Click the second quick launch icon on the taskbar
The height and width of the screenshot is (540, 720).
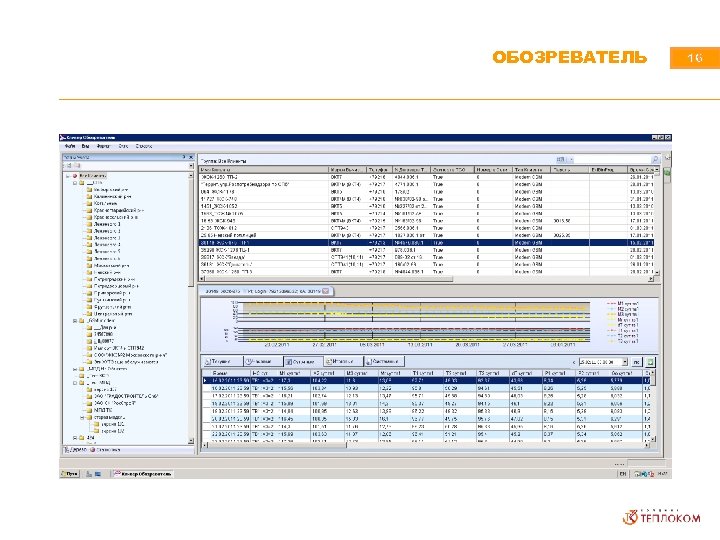pos(97,473)
